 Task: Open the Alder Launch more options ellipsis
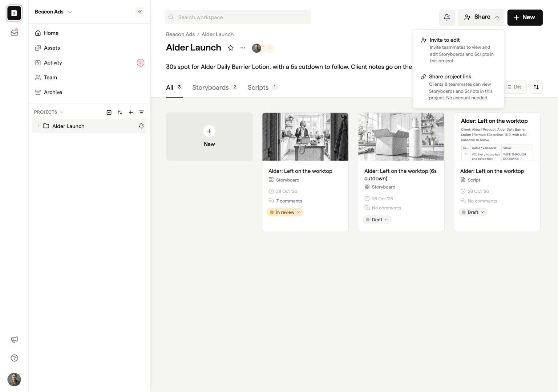tap(243, 48)
